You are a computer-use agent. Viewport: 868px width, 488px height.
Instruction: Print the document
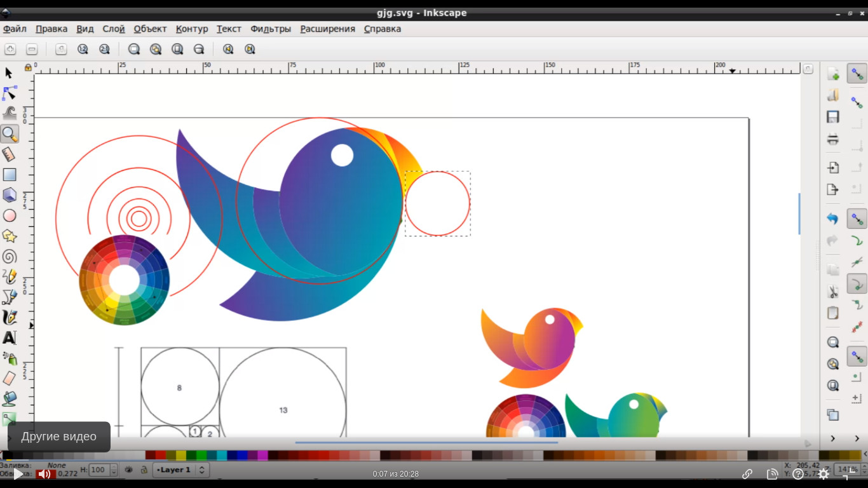coord(833,139)
